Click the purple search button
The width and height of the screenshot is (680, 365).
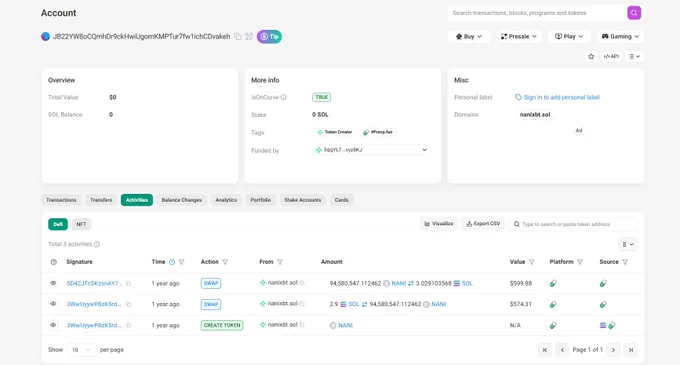coord(634,13)
